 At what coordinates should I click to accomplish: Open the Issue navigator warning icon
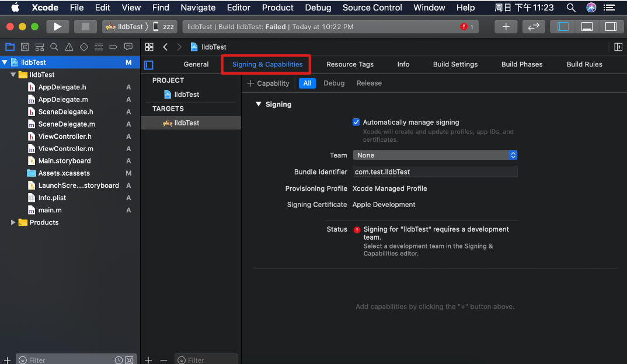coord(69,47)
